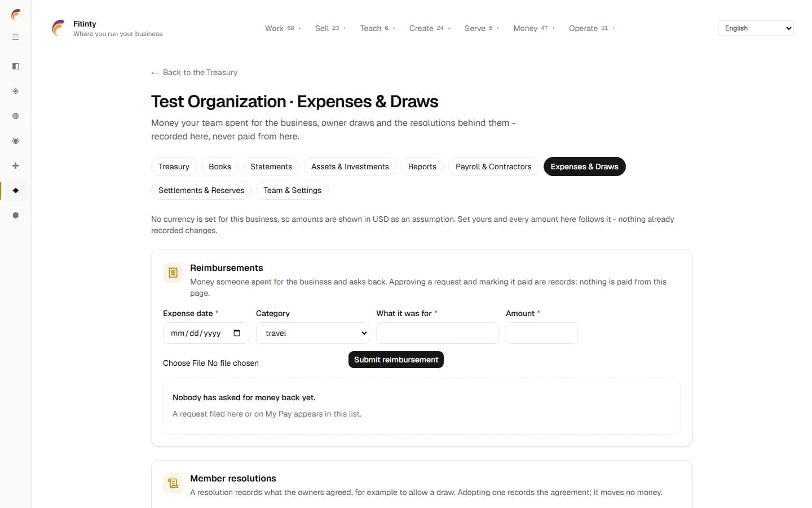This screenshot has height=508, width=812.
Task: Select the Payroll & Contractors tab
Action: (x=493, y=167)
